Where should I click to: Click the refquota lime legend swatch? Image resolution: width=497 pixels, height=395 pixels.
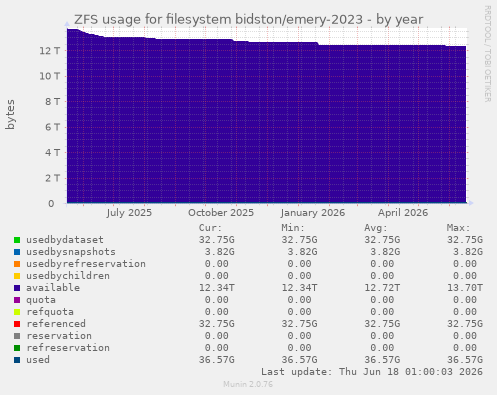[17, 312]
